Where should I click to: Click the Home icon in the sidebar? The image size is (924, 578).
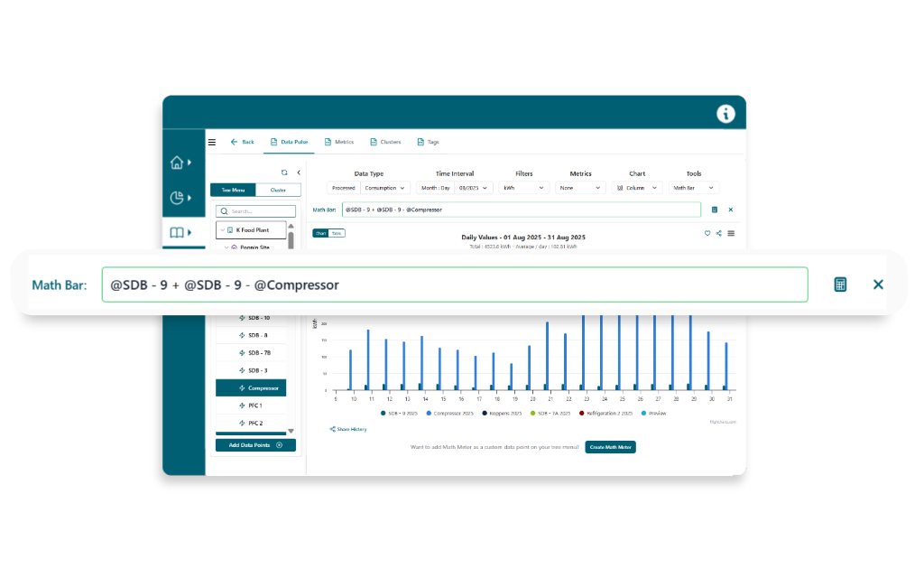[177, 163]
